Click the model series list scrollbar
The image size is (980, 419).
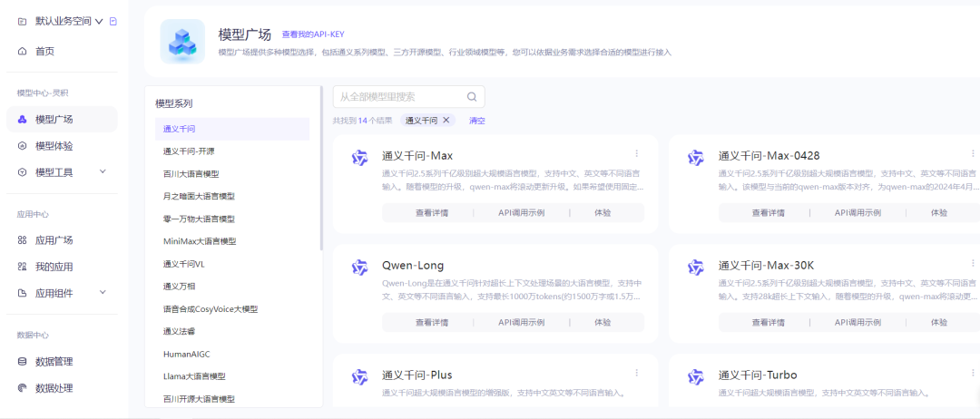(x=321, y=169)
